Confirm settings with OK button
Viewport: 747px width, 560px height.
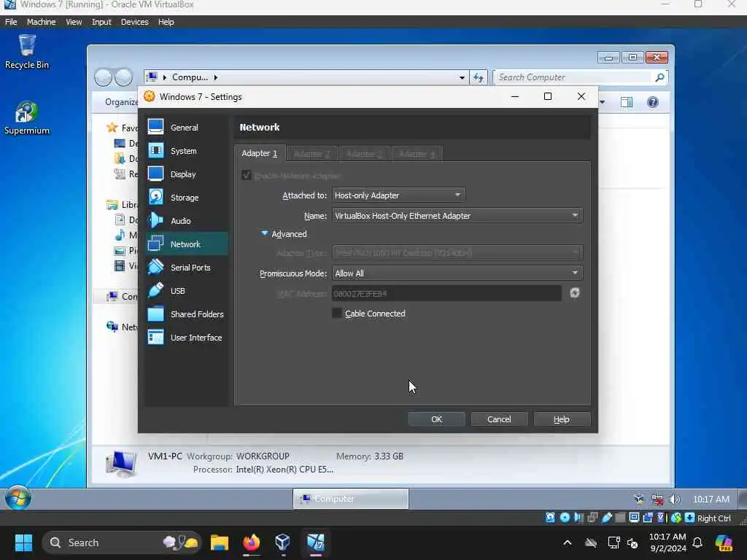[436, 419]
